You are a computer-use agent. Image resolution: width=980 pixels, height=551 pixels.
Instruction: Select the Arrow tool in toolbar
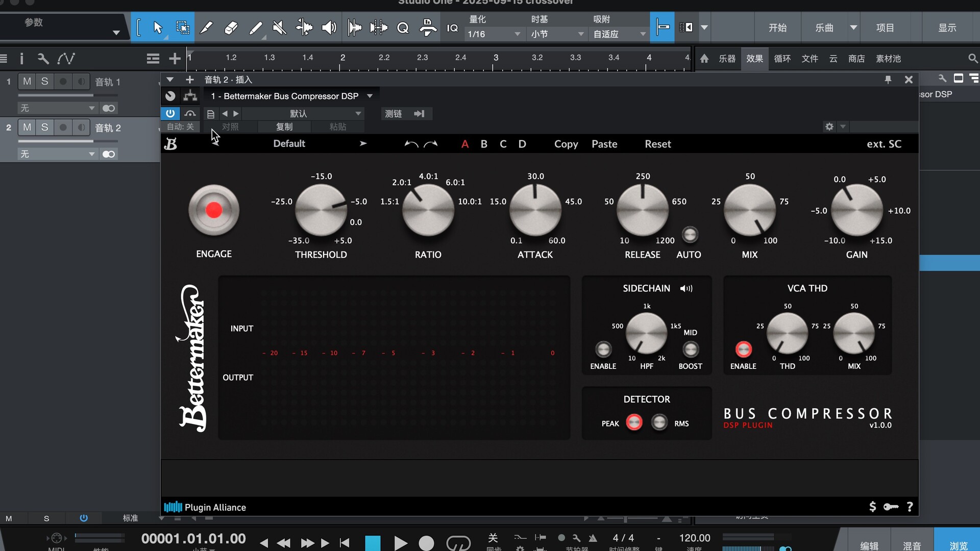158,28
